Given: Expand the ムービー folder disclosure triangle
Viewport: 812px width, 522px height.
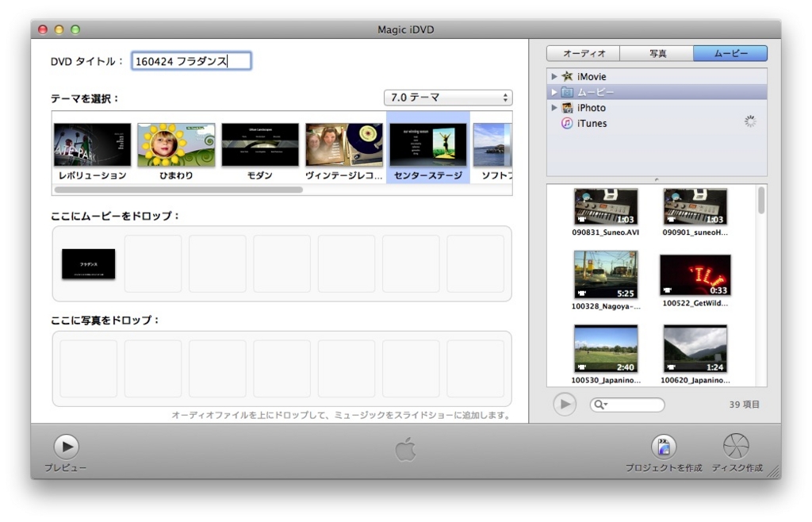Looking at the screenshot, I should click(x=554, y=92).
